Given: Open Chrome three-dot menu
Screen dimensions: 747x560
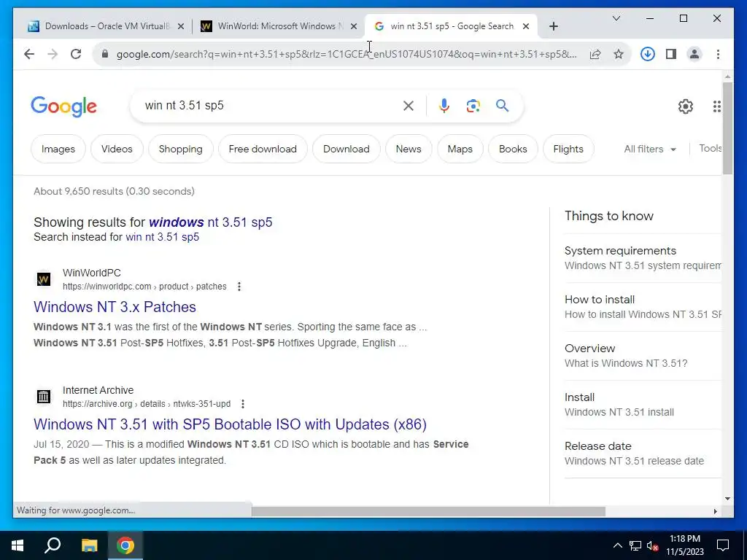Looking at the screenshot, I should pyautogui.click(x=718, y=54).
